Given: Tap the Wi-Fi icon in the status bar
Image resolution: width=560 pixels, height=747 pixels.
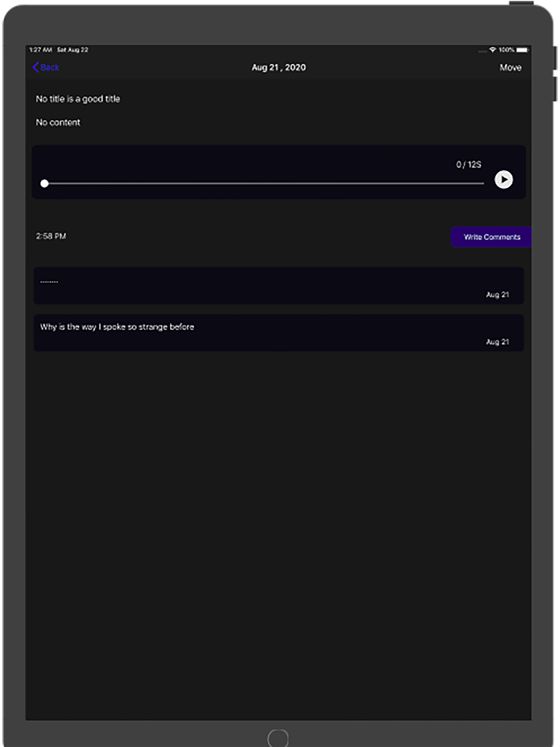Looking at the screenshot, I should pyautogui.click(x=493, y=50).
